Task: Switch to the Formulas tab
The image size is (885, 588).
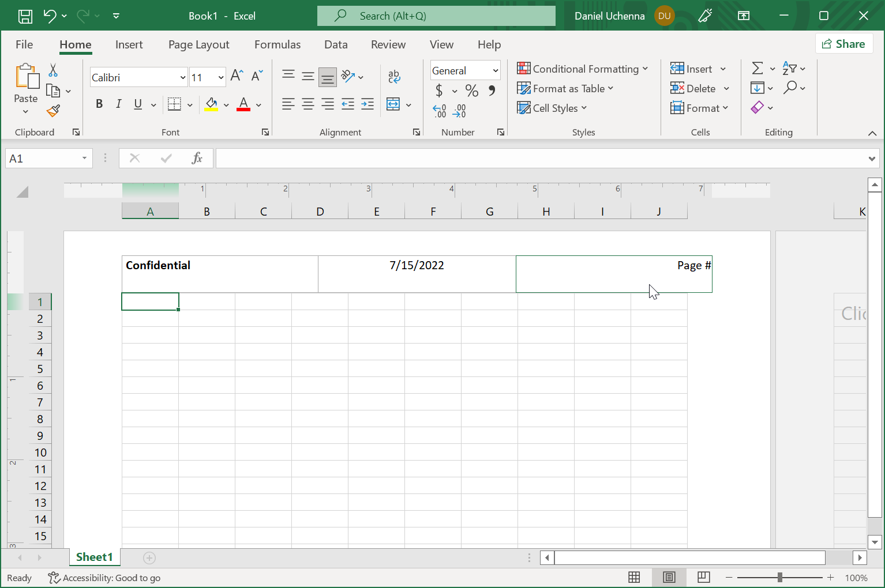Action: (277, 44)
